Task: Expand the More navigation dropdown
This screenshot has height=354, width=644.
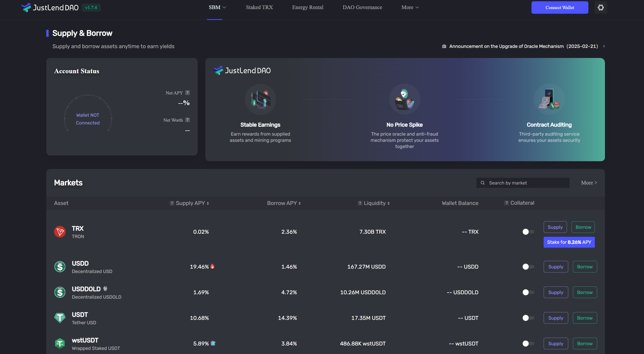Action: click(x=410, y=7)
